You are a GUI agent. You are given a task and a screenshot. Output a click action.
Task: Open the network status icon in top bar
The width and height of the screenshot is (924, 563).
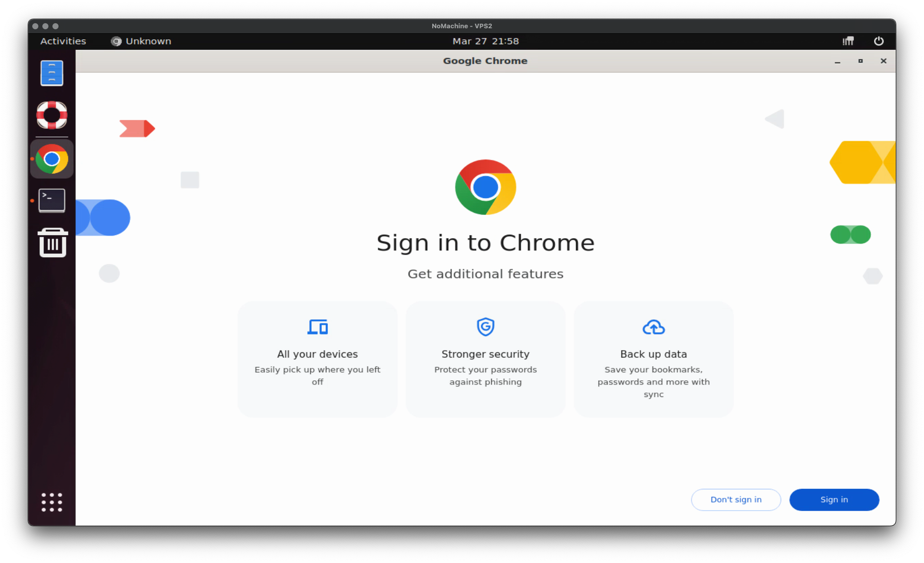coord(848,41)
